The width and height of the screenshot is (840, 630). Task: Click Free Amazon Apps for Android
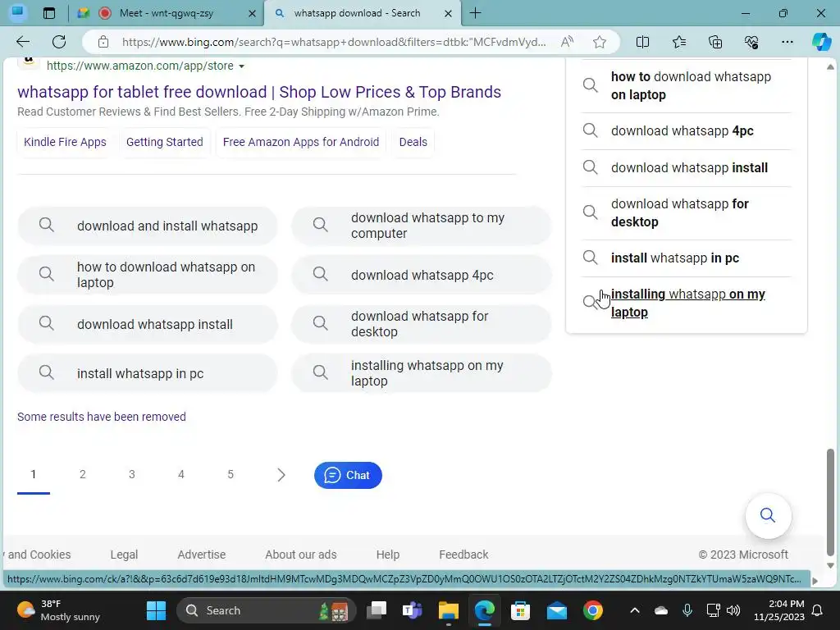pyautogui.click(x=300, y=142)
